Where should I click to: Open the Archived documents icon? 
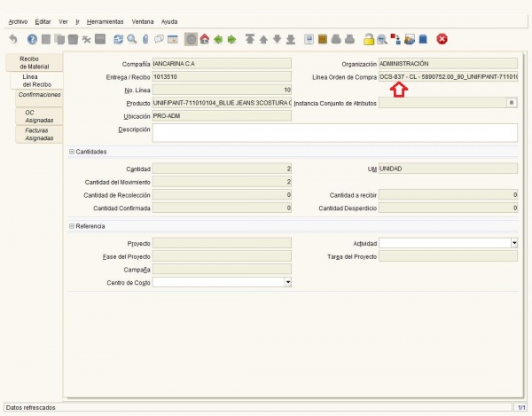(323, 39)
